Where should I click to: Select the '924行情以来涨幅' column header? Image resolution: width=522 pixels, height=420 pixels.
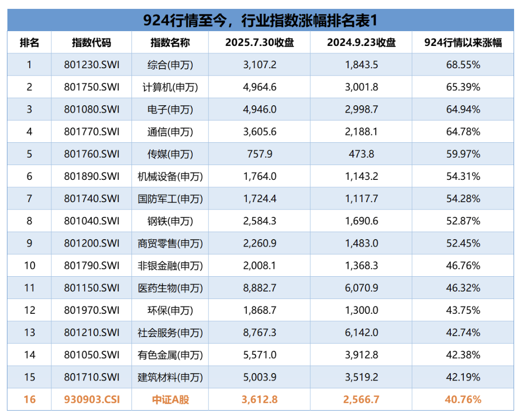(x=463, y=42)
